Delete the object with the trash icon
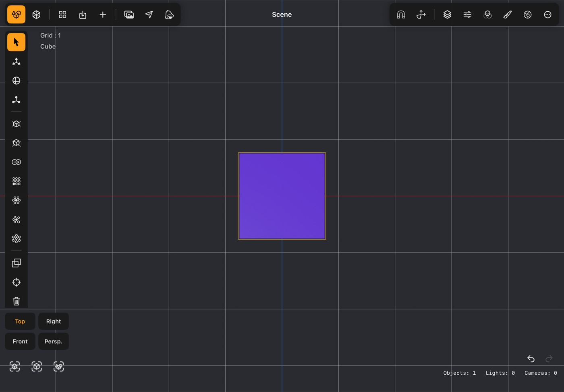 click(16, 301)
